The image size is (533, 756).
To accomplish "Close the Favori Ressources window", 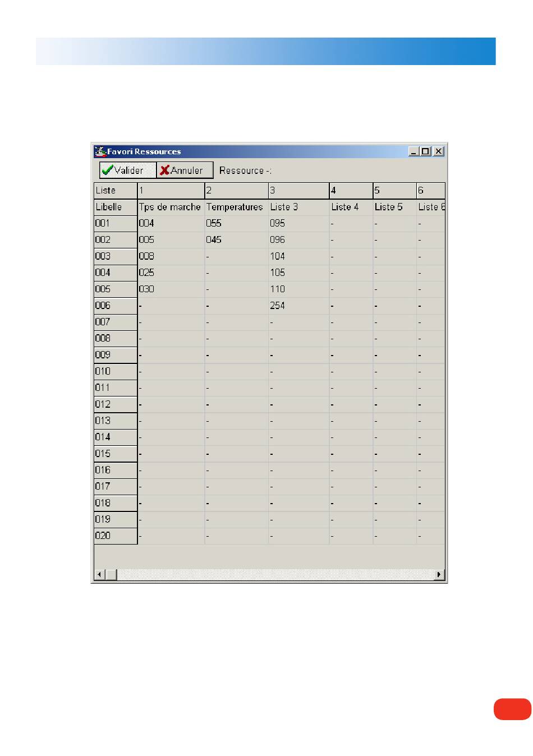I will pyautogui.click(x=438, y=151).
